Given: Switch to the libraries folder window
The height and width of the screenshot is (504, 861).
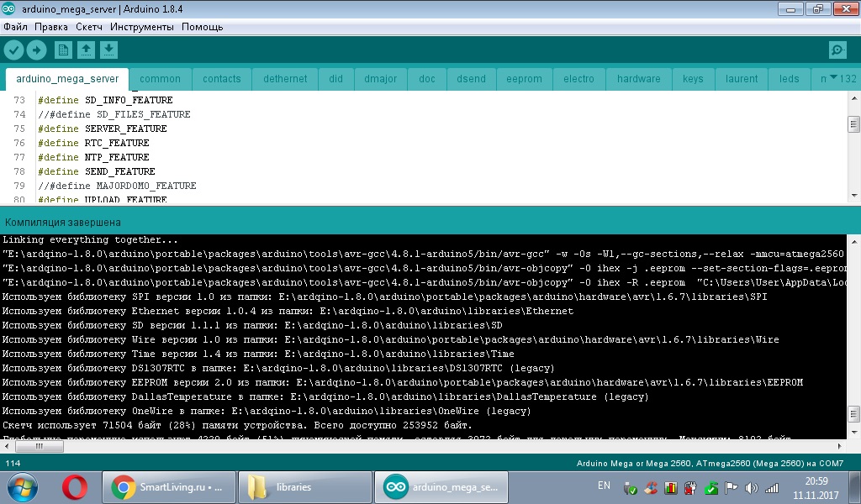Looking at the screenshot, I should tap(306, 486).
